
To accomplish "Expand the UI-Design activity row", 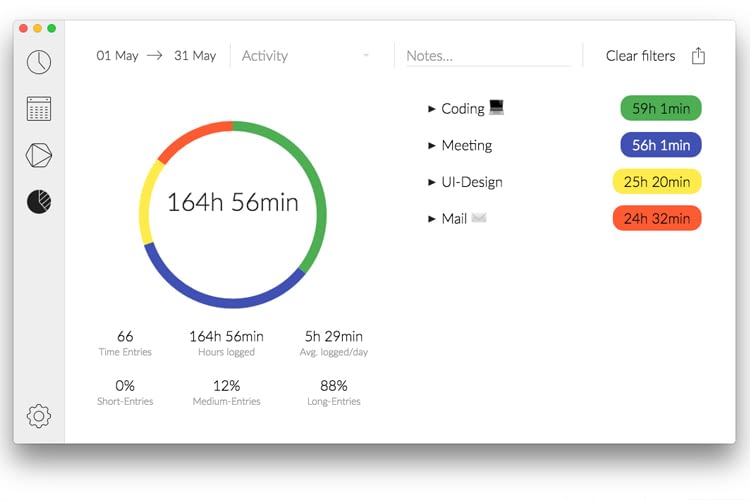I will pyautogui.click(x=432, y=183).
